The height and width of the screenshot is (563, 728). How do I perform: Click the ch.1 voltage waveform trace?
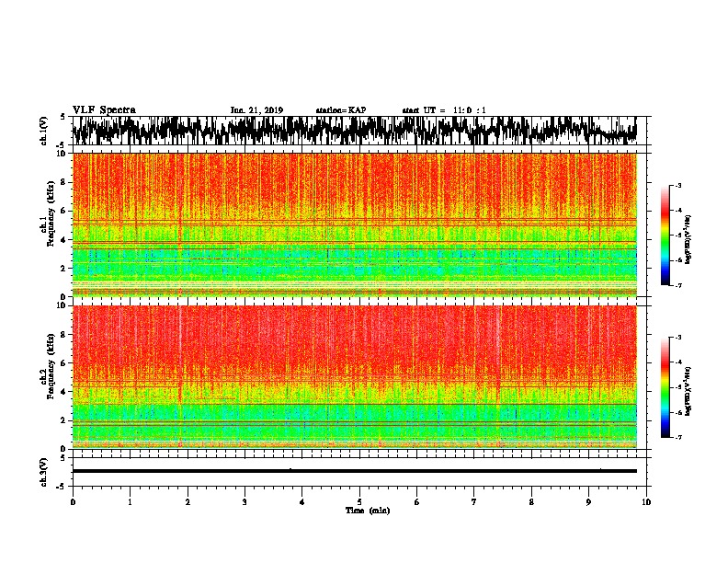[354, 131]
